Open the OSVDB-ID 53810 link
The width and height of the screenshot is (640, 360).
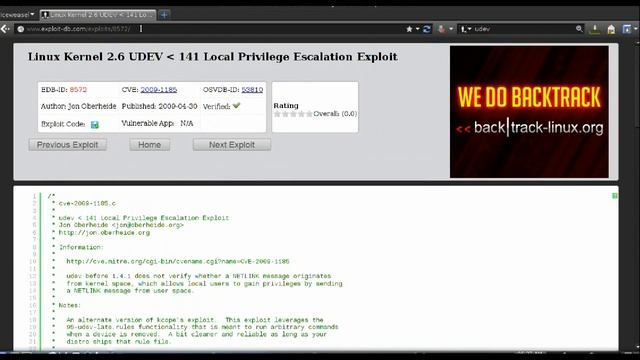pos(252,90)
